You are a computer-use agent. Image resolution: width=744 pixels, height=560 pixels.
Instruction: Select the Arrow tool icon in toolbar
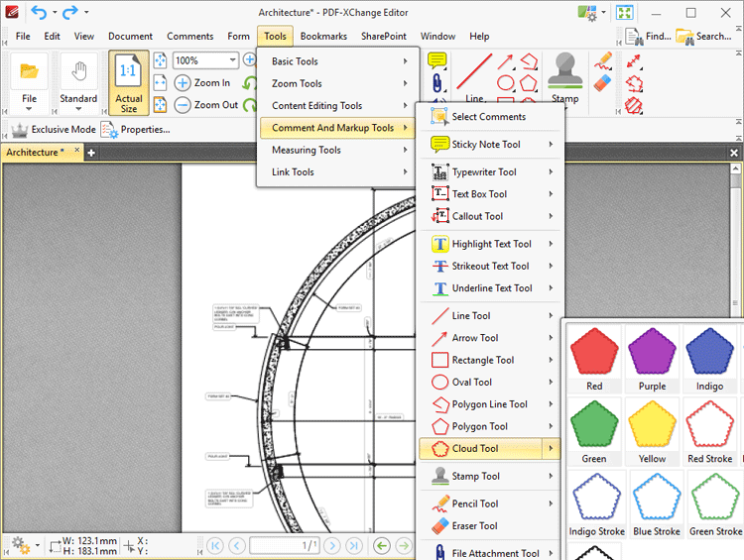[x=505, y=61]
